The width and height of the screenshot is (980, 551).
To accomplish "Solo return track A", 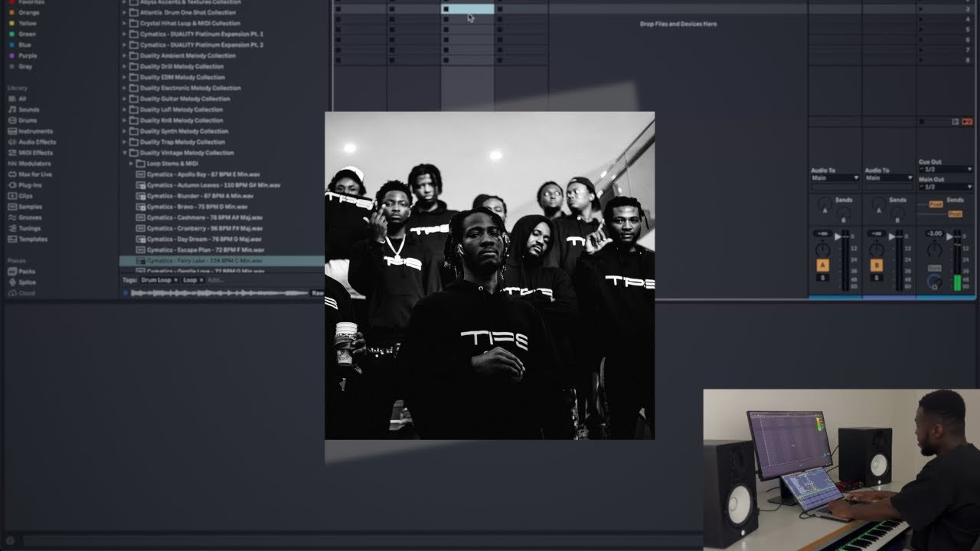I will (x=823, y=277).
